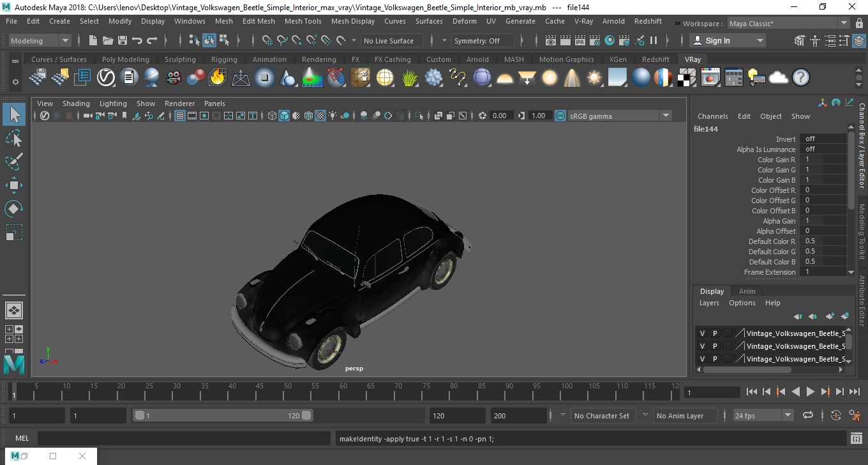
Task: Click the Save Scene floppy icon
Action: [x=122, y=40]
